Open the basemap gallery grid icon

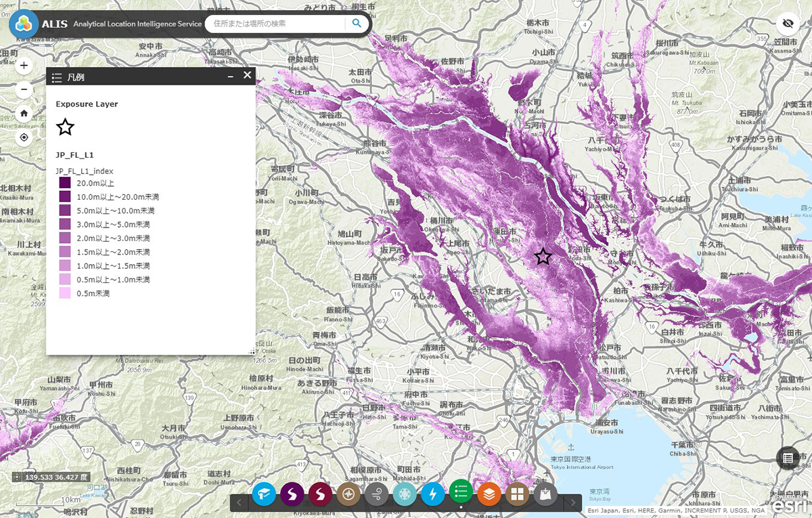coord(518,494)
